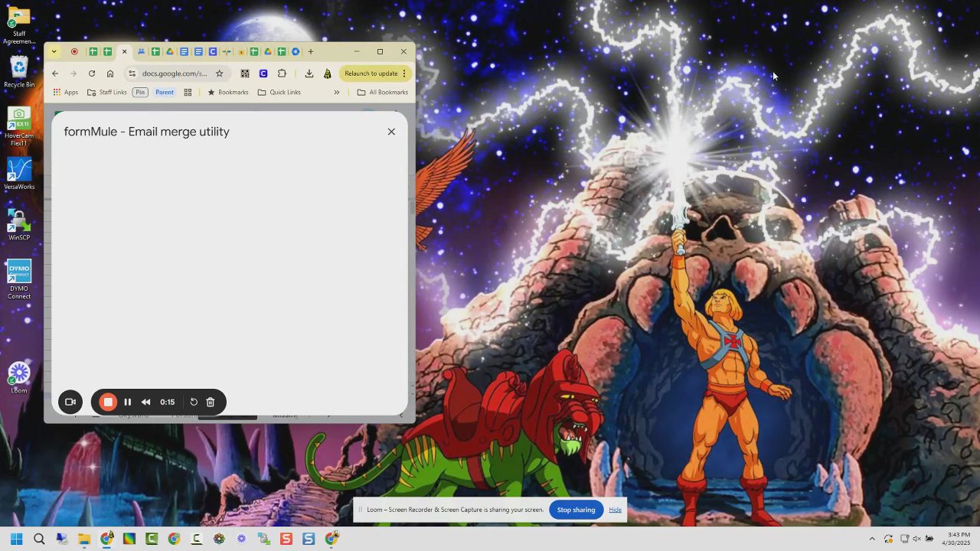
Task: Switch to first green Sheets tab
Action: (x=93, y=51)
